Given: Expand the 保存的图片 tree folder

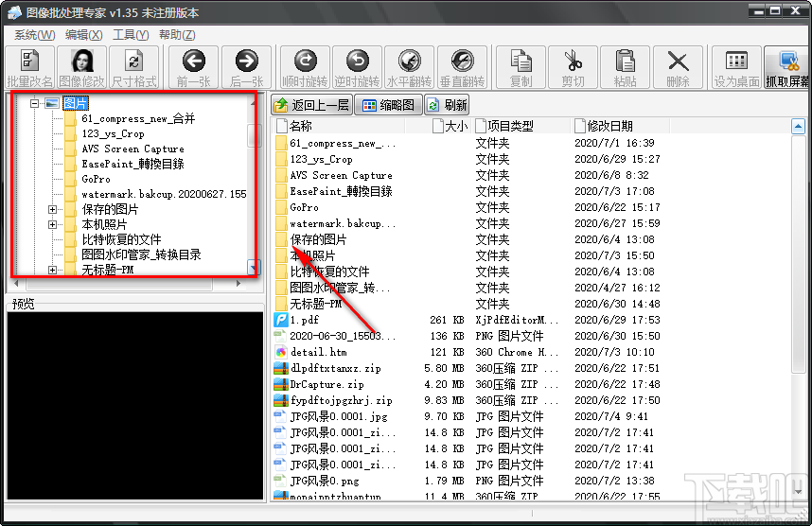Looking at the screenshot, I should (x=52, y=210).
